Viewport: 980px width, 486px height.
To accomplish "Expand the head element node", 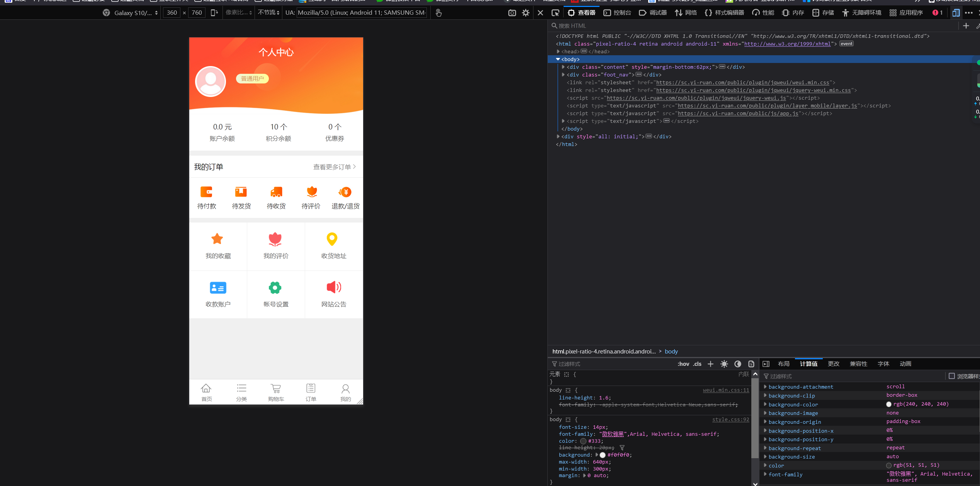I will click(x=558, y=51).
